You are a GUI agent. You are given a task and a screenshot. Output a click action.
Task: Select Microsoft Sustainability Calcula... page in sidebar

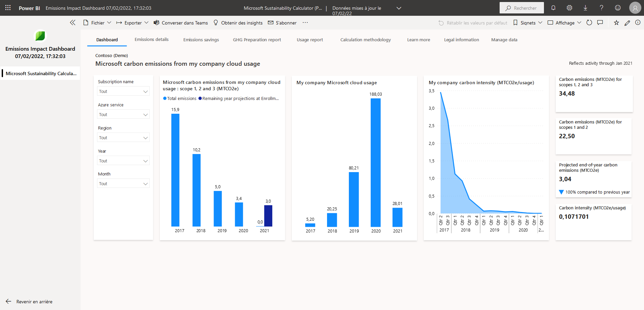41,73
